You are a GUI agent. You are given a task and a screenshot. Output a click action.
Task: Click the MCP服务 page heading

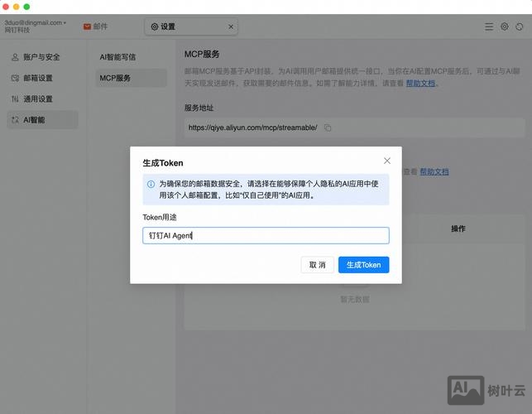[202, 55]
